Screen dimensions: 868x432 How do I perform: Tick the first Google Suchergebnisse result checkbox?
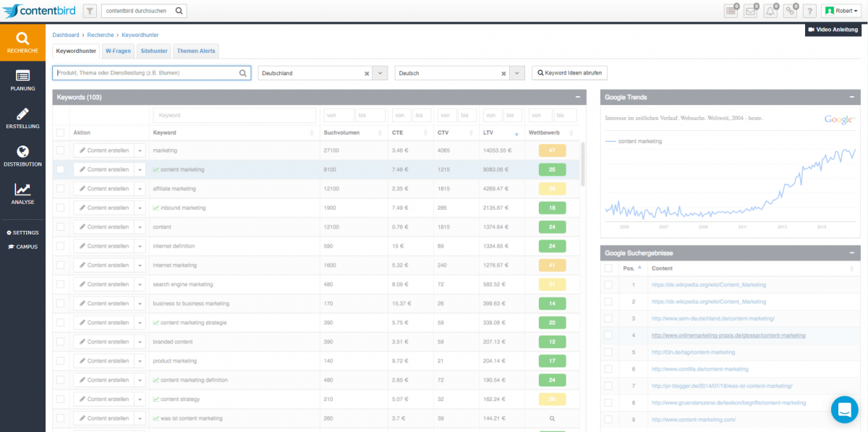(609, 285)
